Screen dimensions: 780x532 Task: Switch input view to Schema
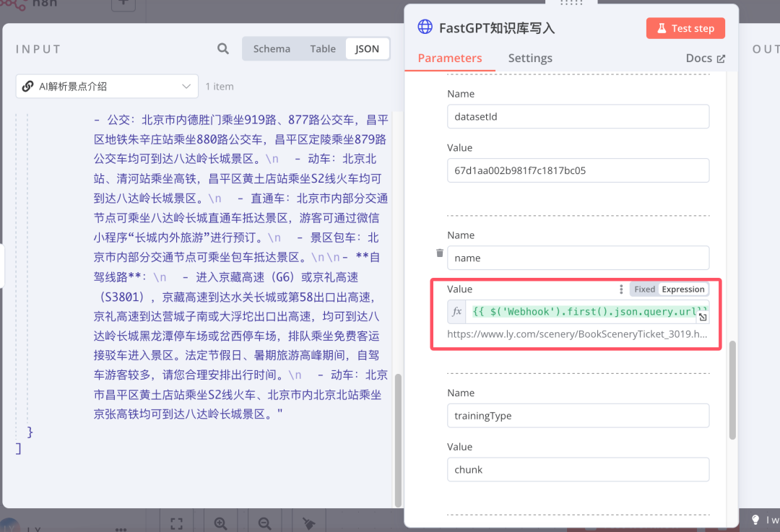click(272, 49)
